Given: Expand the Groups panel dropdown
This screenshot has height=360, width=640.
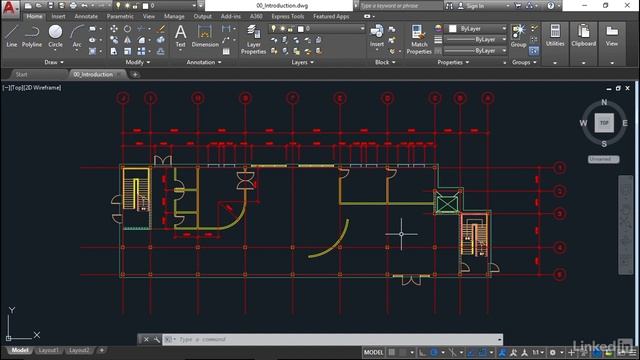Looking at the screenshot, I should pyautogui.click(x=524, y=62).
